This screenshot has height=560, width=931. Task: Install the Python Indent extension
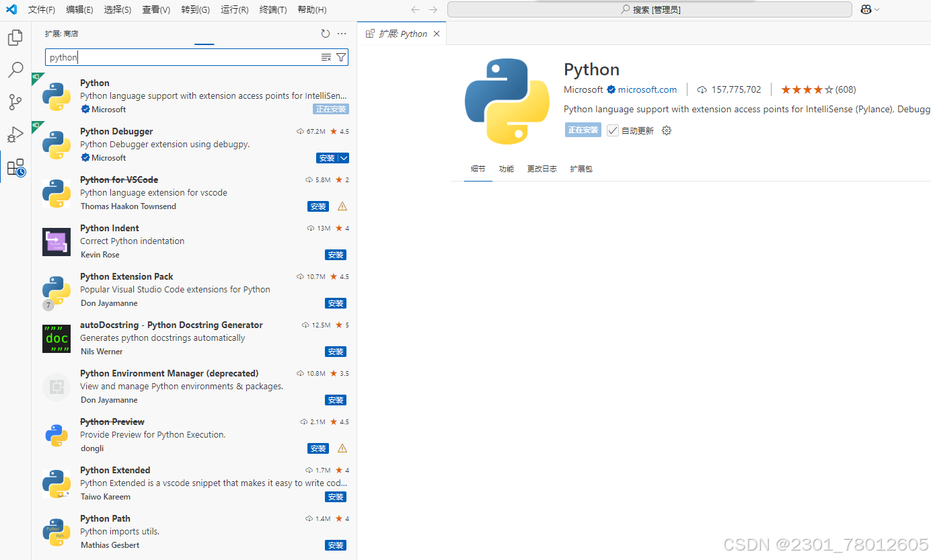[336, 255]
